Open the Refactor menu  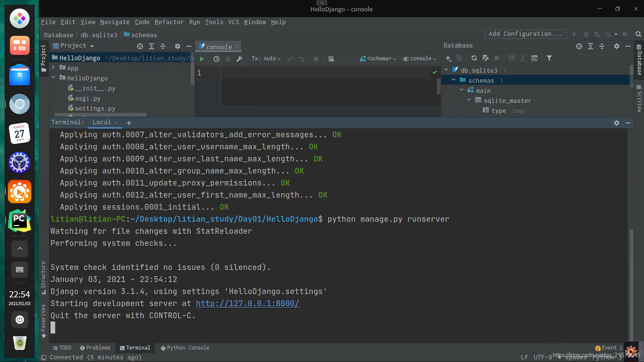169,22
